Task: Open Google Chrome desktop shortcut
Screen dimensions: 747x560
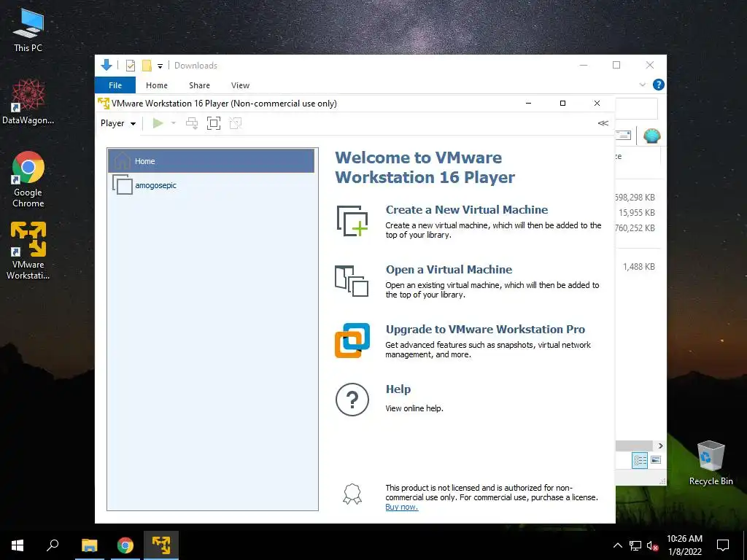Action: click(x=28, y=179)
